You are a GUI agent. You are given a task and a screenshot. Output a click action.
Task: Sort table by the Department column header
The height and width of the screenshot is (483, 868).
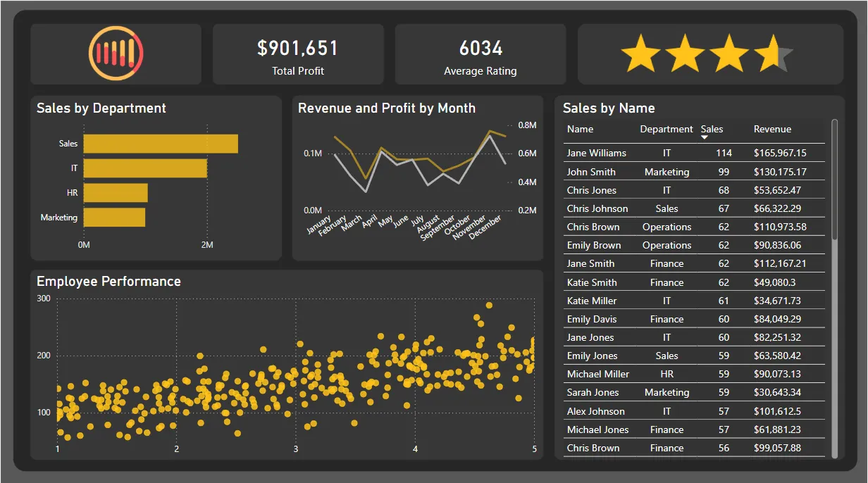click(x=666, y=129)
